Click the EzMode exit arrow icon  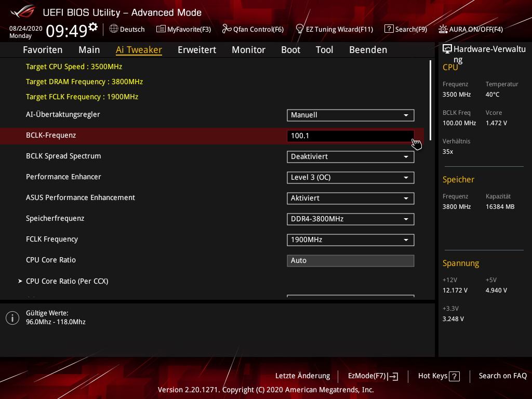(393, 376)
